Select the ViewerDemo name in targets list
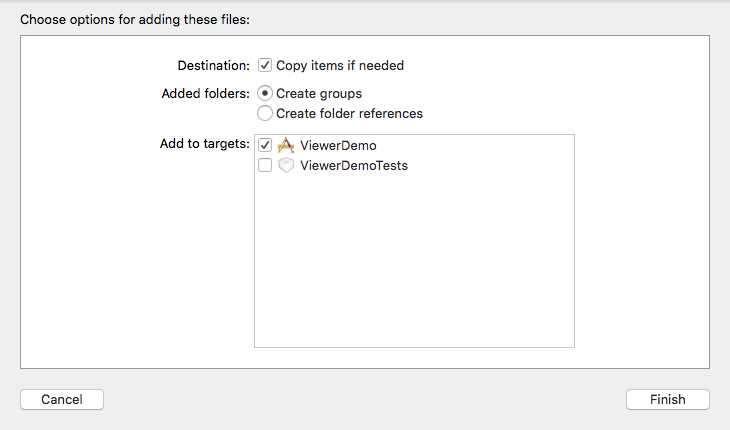The width and height of the screenshot is (730, 430). tap(338, 146)
